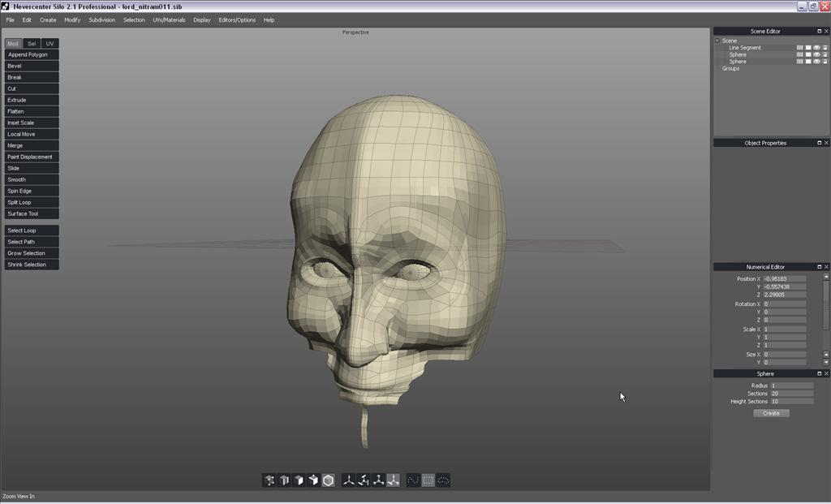Select vertex selection mode icon
The image size is (831, 504).
tap(269, 480)
